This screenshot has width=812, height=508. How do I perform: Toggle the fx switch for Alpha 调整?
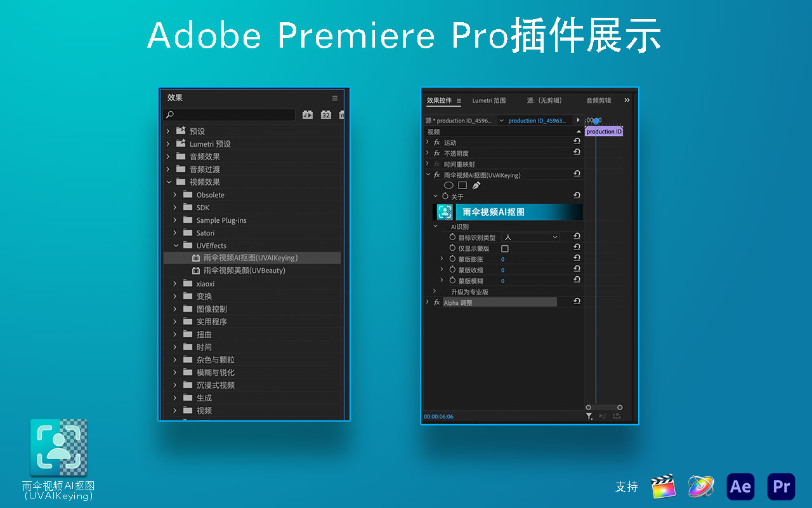point(436,302)
